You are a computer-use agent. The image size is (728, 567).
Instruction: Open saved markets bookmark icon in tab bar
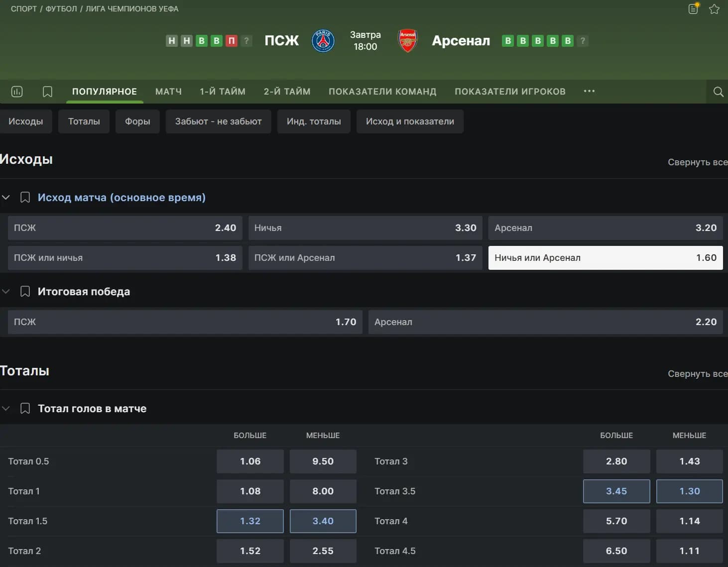(47, 92)
